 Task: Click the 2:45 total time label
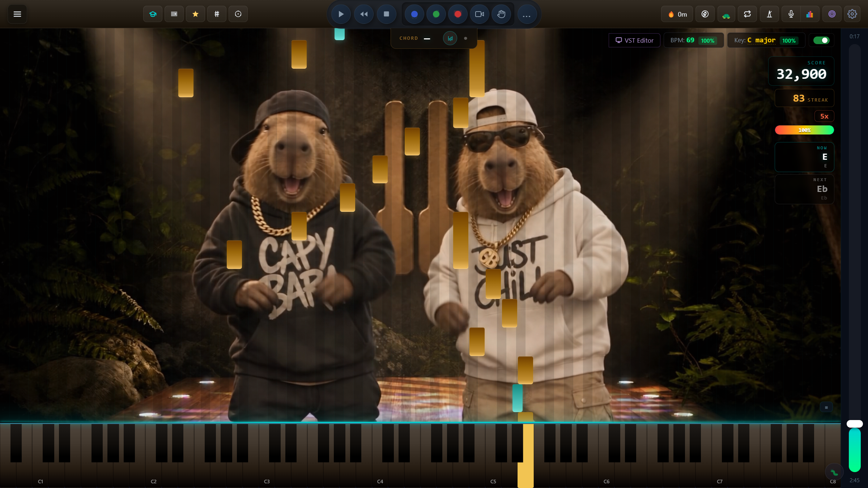point(854,480)
